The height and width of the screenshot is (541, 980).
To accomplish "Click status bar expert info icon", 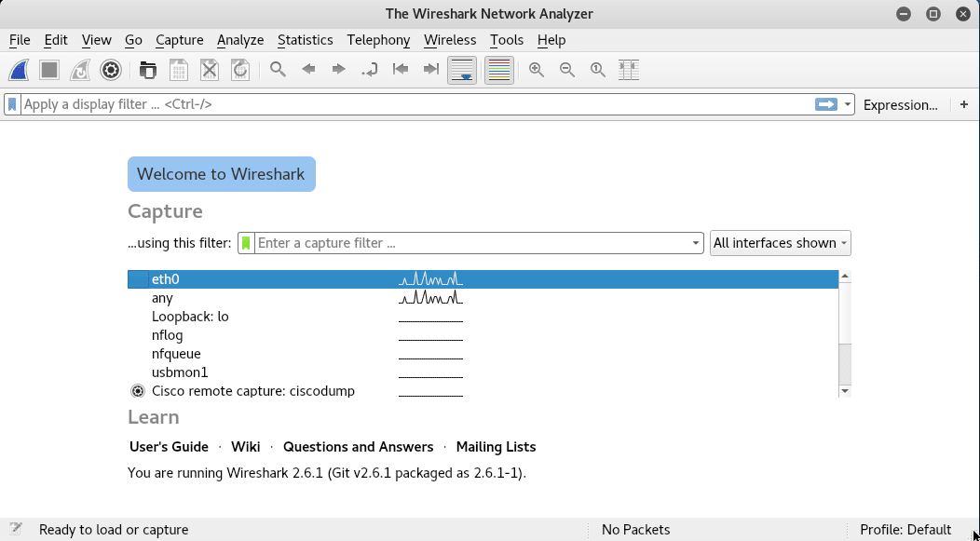I will click(x=16, y=529).
